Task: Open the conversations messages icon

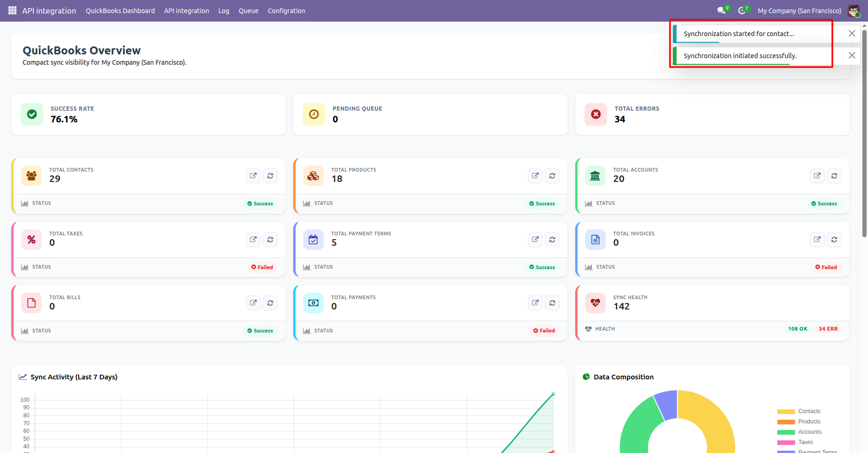Action: tap(722, 10)
